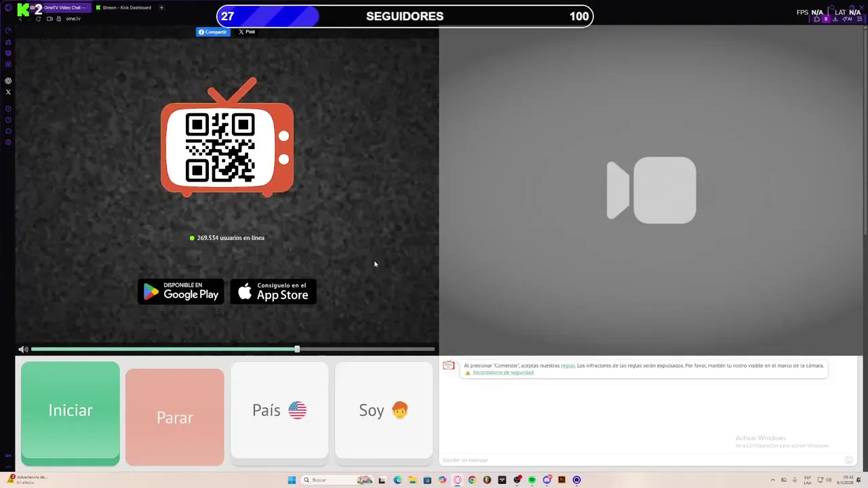The image size is (868, 488).
Task: Open Microsoft Edge from the taskbar
Action: 397,480
